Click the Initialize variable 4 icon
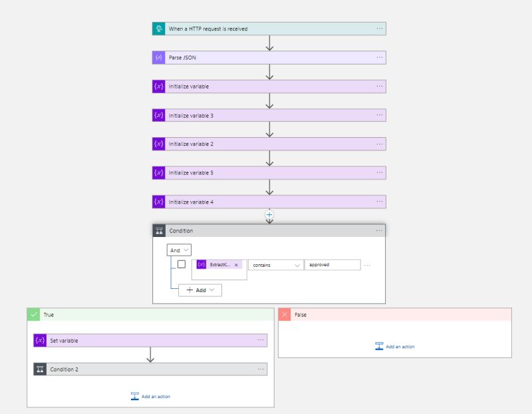The image size is (532, 414). click(158, 202)
